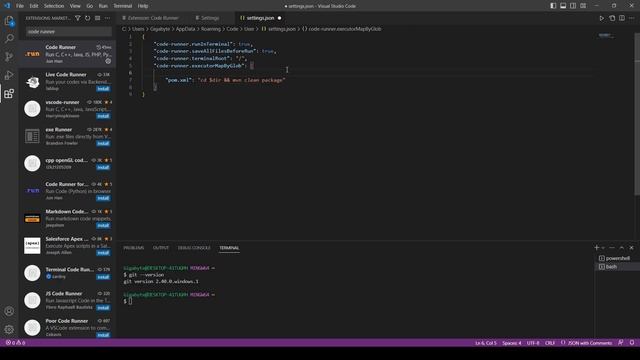Switch to the OUTPUT panel tab
Viewport: 640px width, 360px height.
pyautogui.click(x=160, y=248)
